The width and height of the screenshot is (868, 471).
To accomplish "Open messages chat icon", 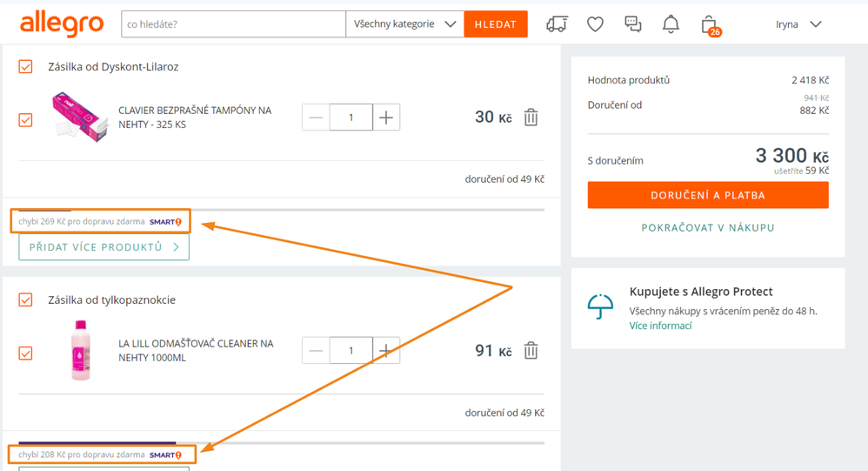I will click(632, 24).
